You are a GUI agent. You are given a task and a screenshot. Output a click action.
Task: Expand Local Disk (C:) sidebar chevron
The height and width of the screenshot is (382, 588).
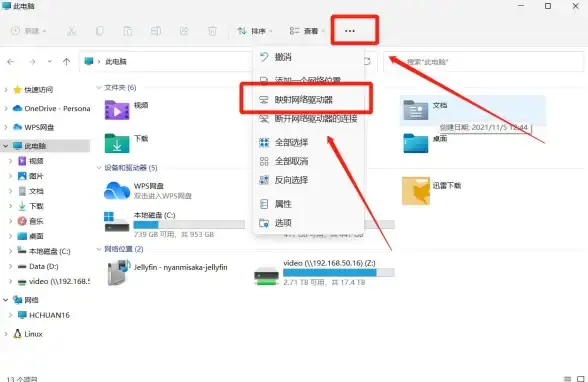[11, 251]
